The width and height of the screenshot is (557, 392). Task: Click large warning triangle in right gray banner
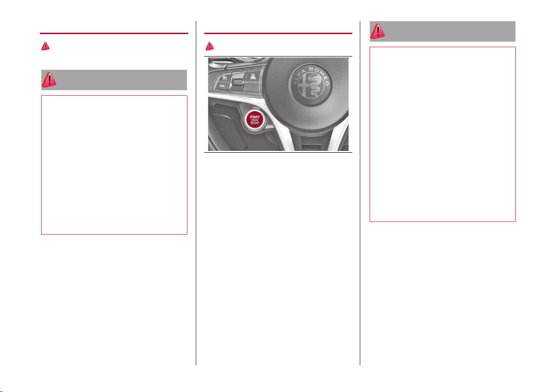point(377,31)
